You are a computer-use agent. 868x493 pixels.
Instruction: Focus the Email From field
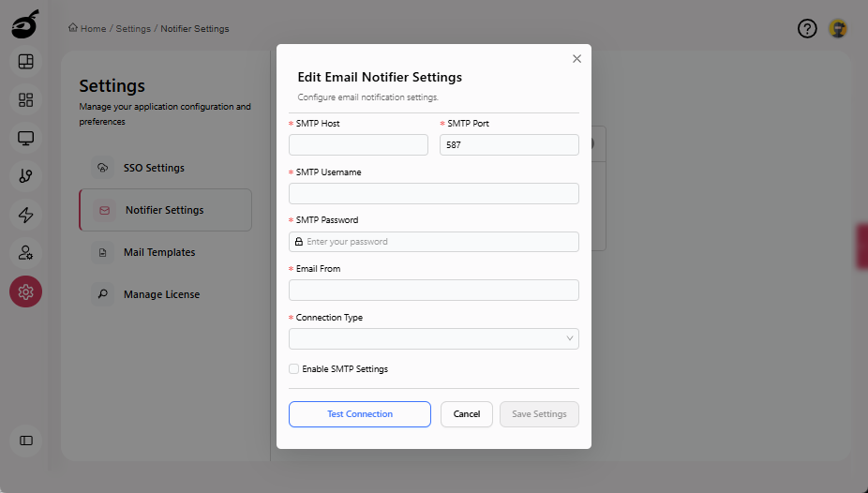pyautogui.click(x=434, y=290)
